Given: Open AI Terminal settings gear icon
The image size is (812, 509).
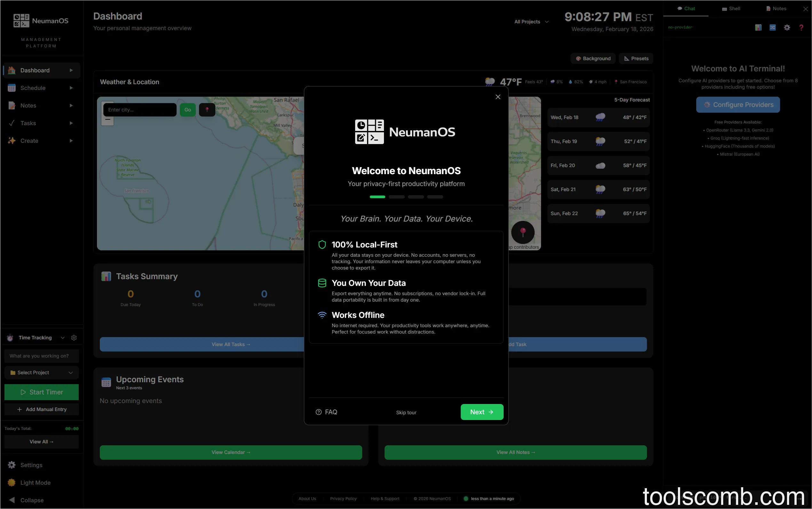Looking at the screenshot, I should point(787,28).
